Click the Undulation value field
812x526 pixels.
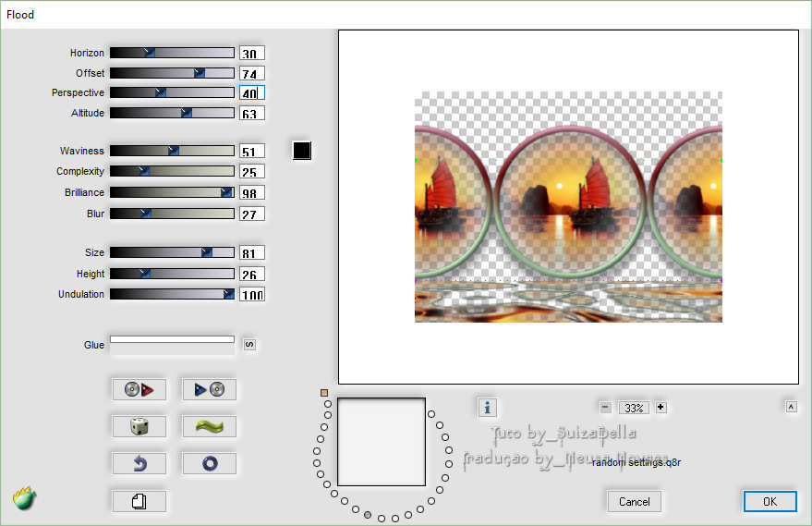tap(252, 294)
